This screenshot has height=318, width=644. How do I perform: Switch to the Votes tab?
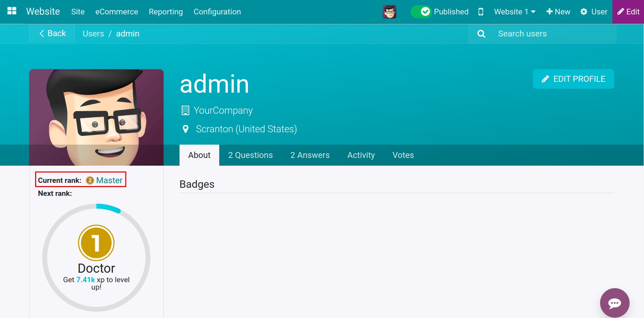pos(403,155)
